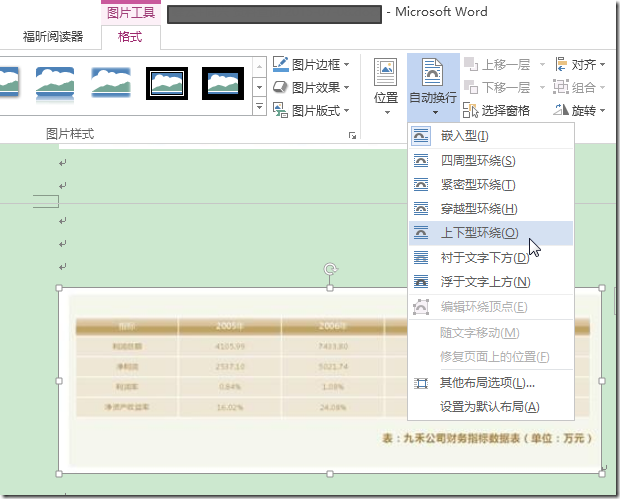Expand the 图片边框 dropdown arrow
Image resolution: width=620 pixels, height=499 pixels.
pyautogui.click(x=346, y=64)
